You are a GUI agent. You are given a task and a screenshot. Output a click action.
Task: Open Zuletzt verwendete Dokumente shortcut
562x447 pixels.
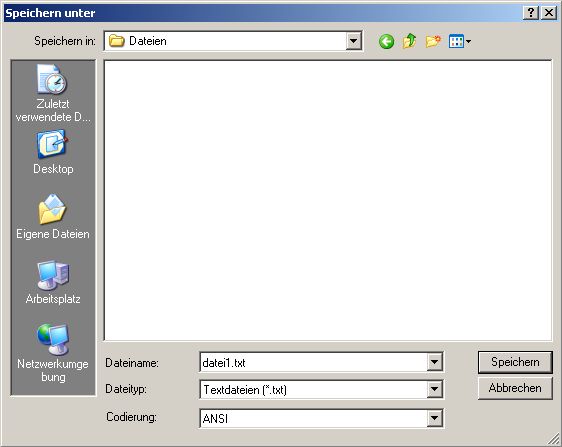(x=53, y=93)
